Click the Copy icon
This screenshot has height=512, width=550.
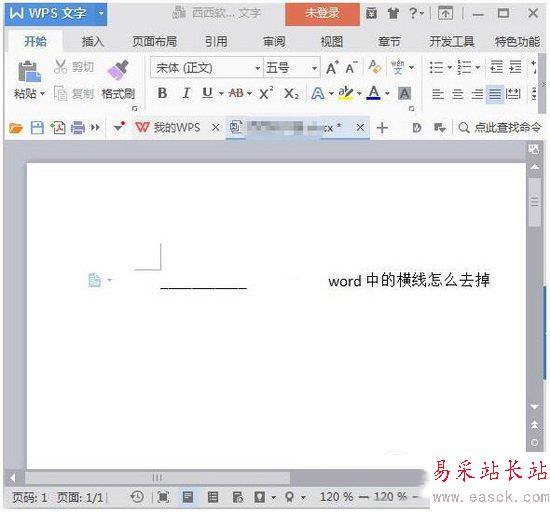[60, 93]
